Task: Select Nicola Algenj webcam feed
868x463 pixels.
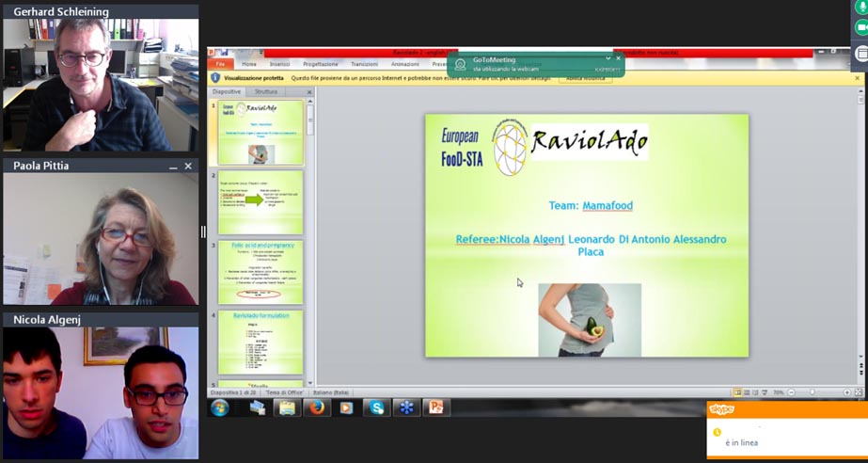Action: tap(101, 392)
